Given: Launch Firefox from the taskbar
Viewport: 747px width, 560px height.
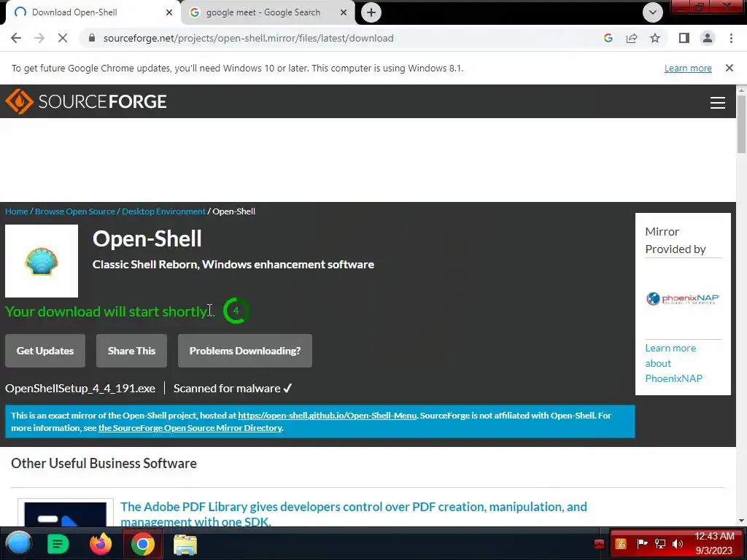Looking at the screenshot, I should [101, 544].
